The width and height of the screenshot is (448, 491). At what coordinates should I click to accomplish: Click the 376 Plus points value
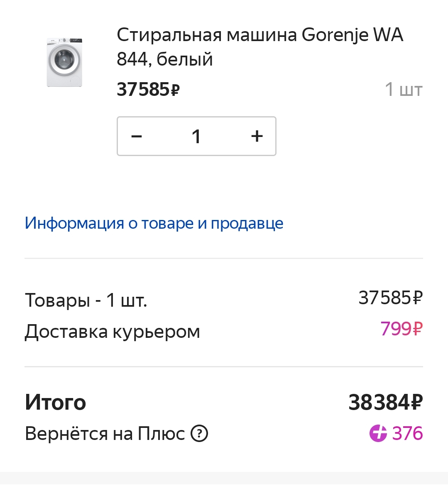click(407, 434)
